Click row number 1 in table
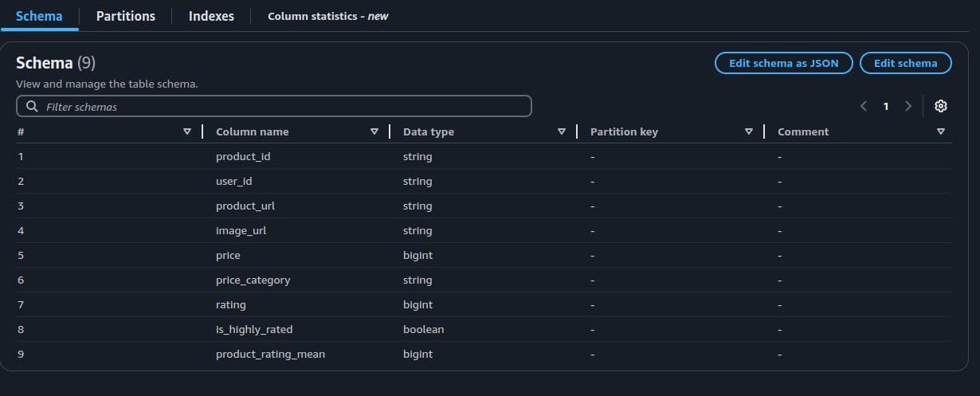980x396 pixels. tap(21, 156)
